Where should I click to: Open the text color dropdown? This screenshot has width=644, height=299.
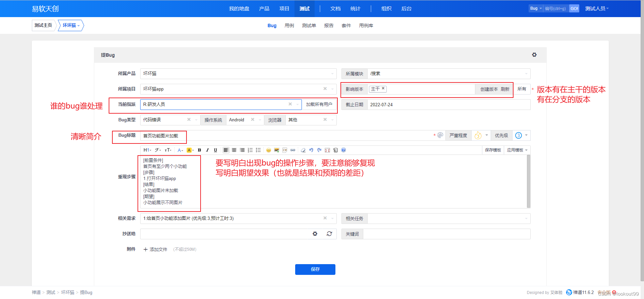(180, 150)
